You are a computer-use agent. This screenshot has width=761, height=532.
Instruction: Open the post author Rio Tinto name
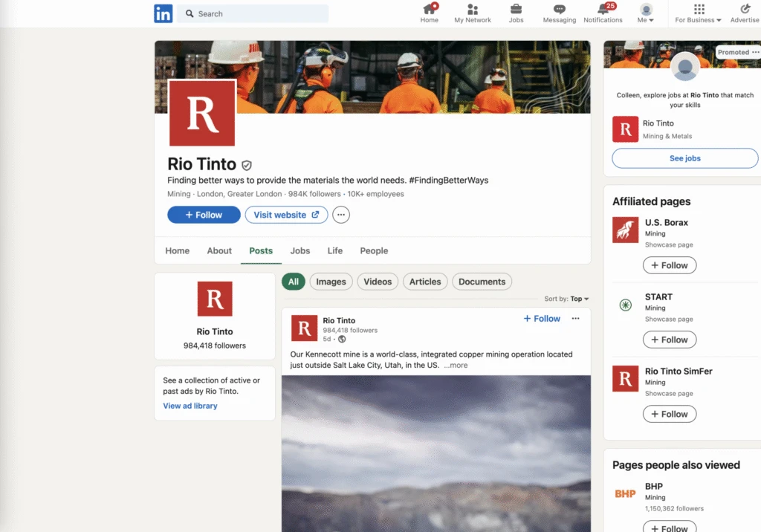(339, 320)
